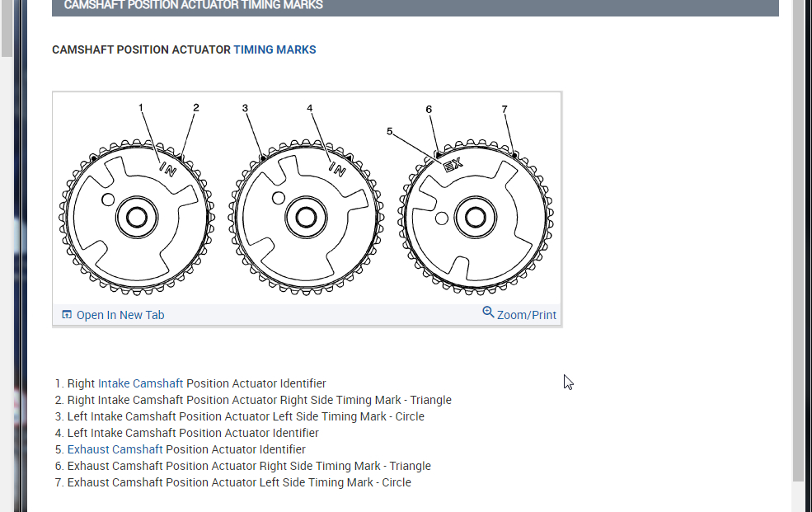Open the diagram via 'Open In New Tab' text

point(120,315)
